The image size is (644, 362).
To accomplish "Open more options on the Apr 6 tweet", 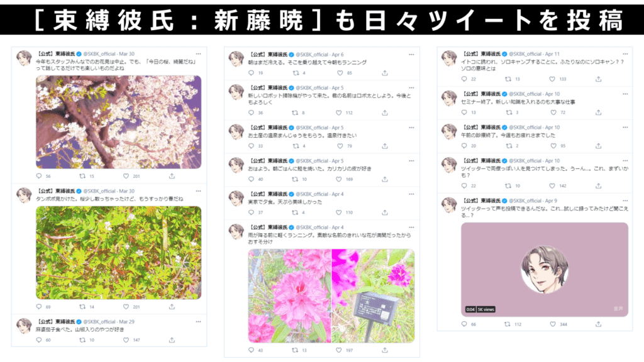I will [x=411, y=55].
